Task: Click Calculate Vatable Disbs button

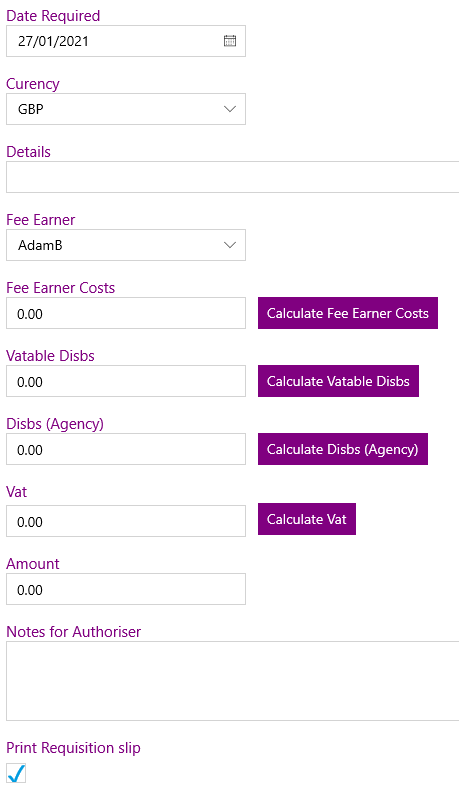Action: pos(338,381)
